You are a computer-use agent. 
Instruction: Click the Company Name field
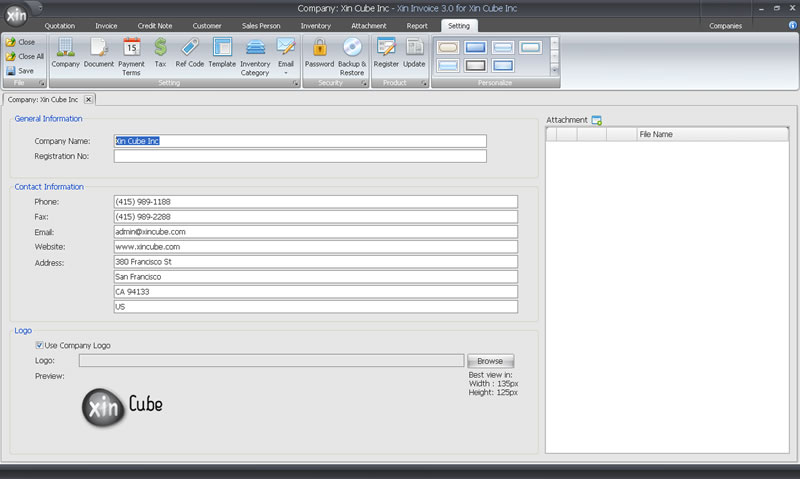[x=300, y=141]
